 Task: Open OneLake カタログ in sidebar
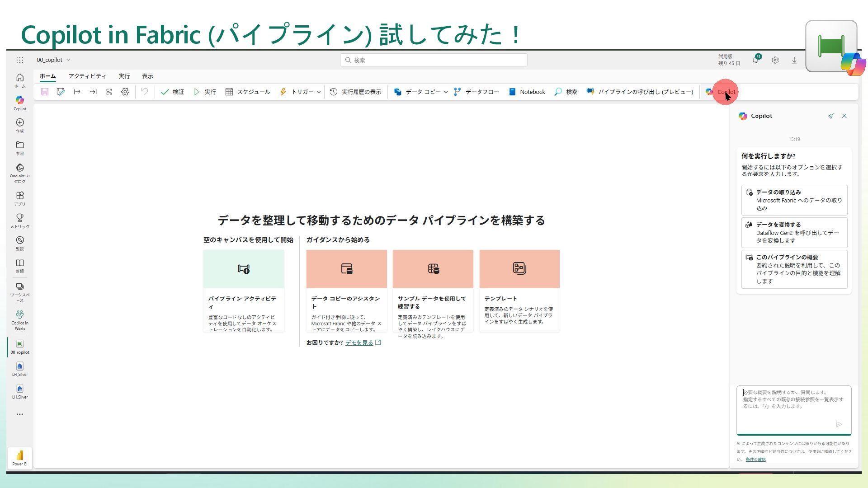(x=20, y=174)
